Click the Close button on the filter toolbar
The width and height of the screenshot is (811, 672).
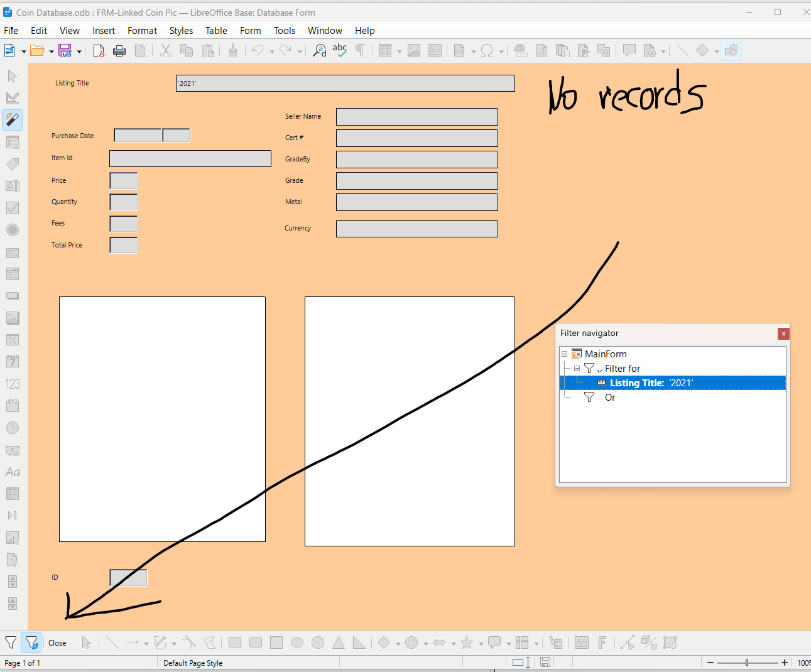click(57, 642)
